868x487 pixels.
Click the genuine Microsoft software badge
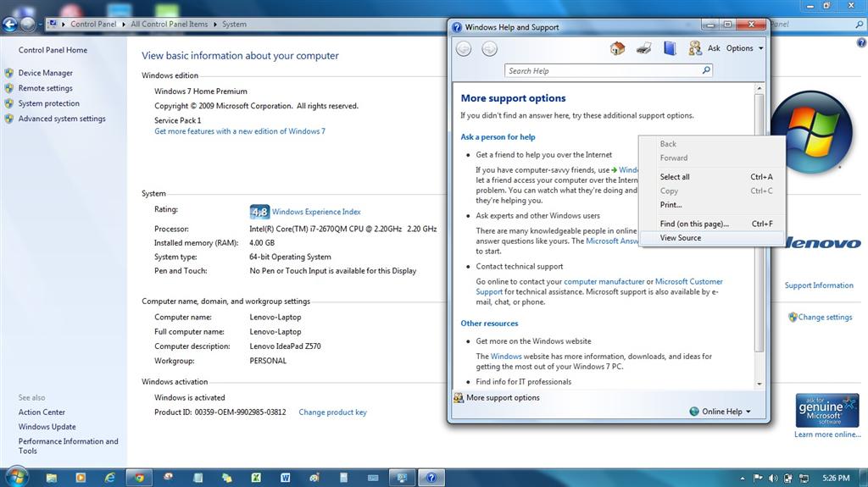pos(827,410)
